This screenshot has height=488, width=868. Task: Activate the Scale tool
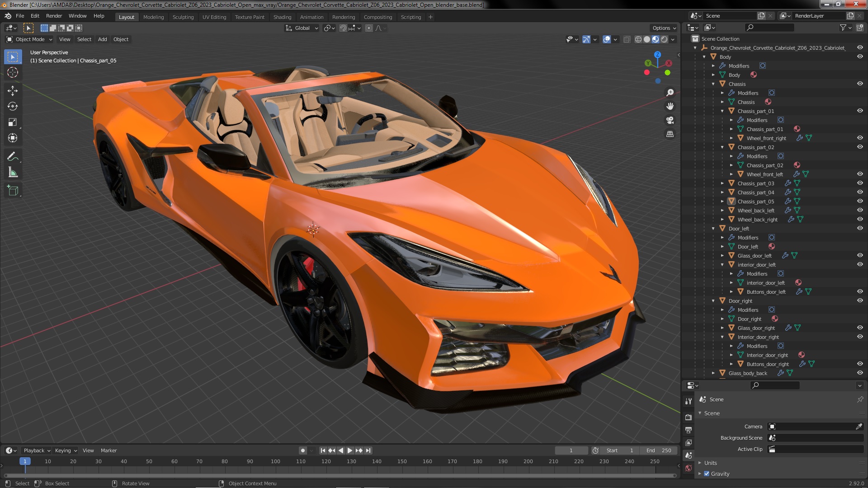(x=13, y=122)
